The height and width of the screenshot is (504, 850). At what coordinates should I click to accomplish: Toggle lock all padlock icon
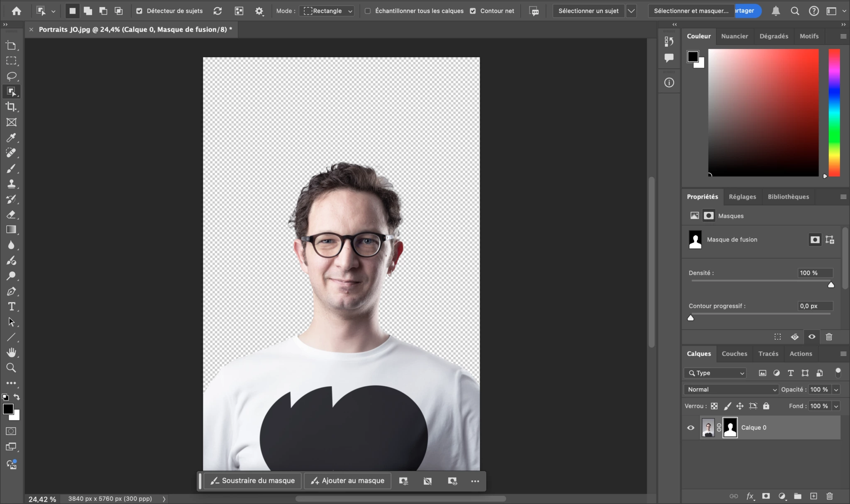click(x=766, y=406)
